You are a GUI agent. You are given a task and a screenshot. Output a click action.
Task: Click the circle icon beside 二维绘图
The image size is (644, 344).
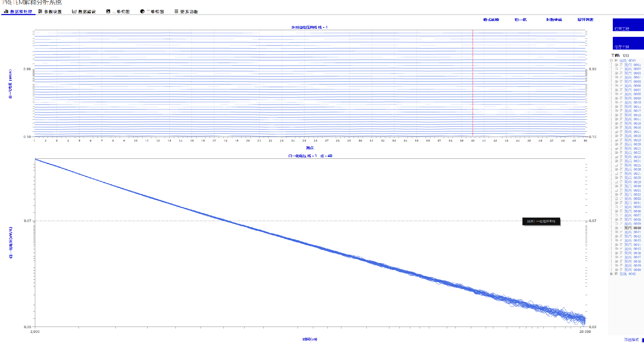click(142, 11)
